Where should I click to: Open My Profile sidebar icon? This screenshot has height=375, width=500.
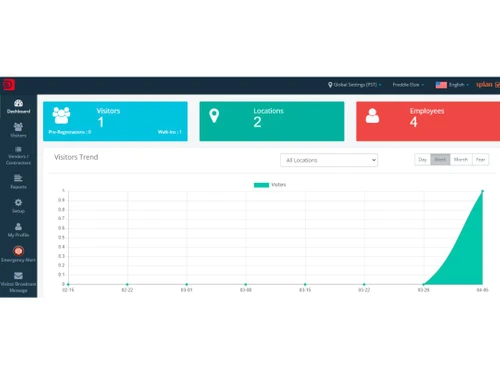(x=18, y=227)
